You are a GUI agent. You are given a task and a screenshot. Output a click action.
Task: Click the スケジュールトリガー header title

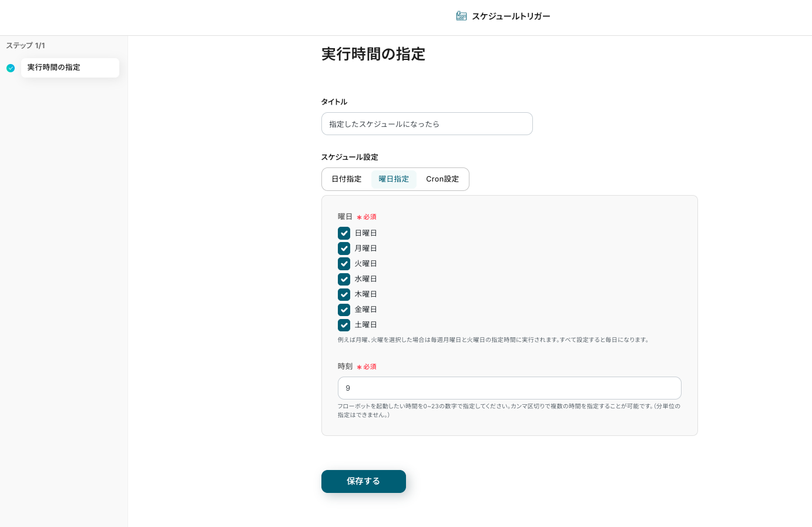click(511, 16)
